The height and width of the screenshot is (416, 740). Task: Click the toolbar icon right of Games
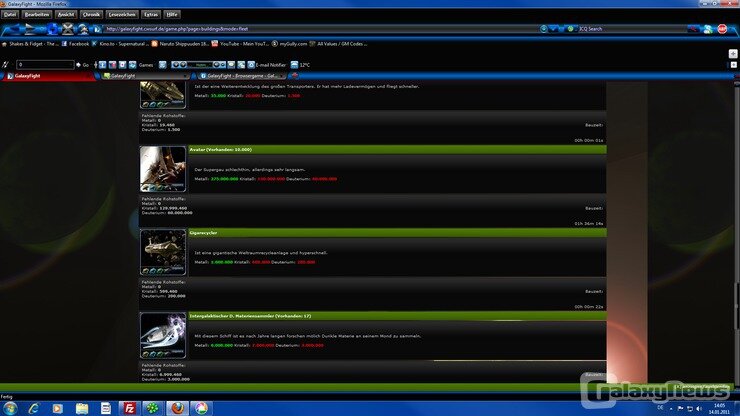(x=162, y=65)
